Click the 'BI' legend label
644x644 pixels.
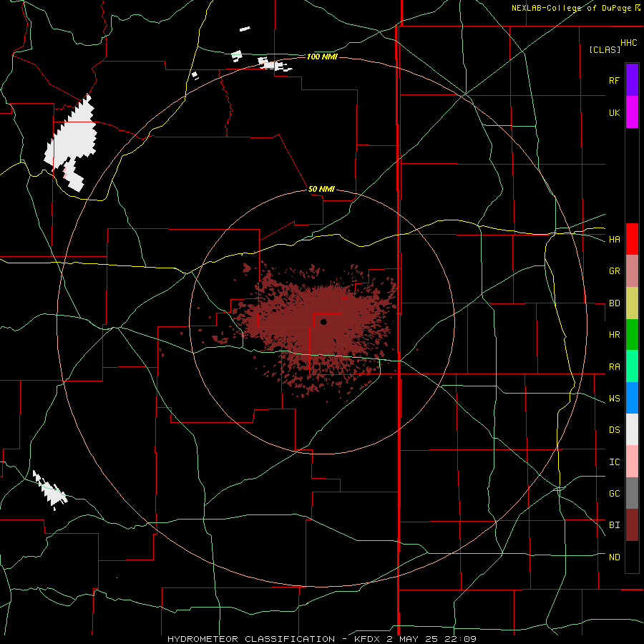tap(614, 525)
